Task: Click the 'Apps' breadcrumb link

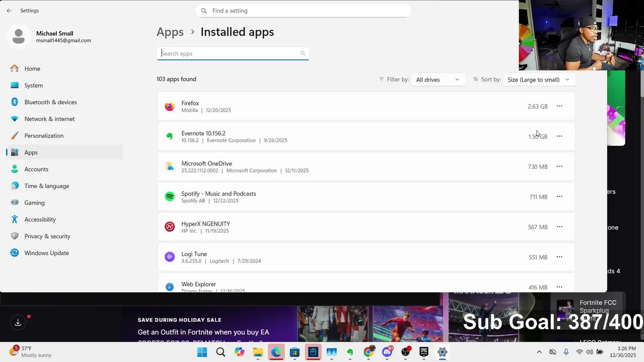Action: coord(170,32)
